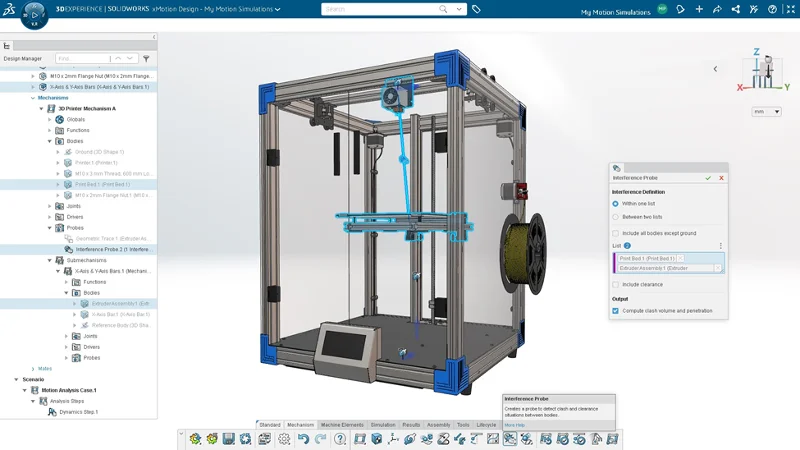Click the plus Add icon in top bar

(x=699, y=9)
